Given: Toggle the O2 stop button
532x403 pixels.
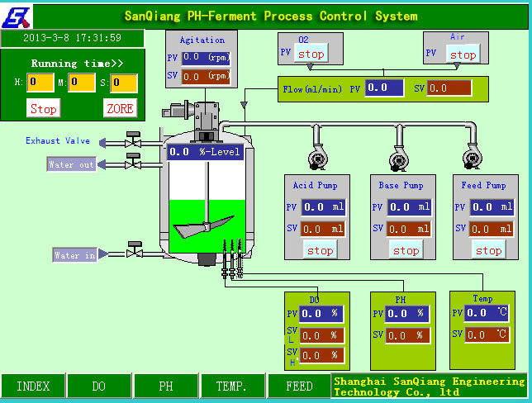Looking at the screenshot, I should click(311, 55).
